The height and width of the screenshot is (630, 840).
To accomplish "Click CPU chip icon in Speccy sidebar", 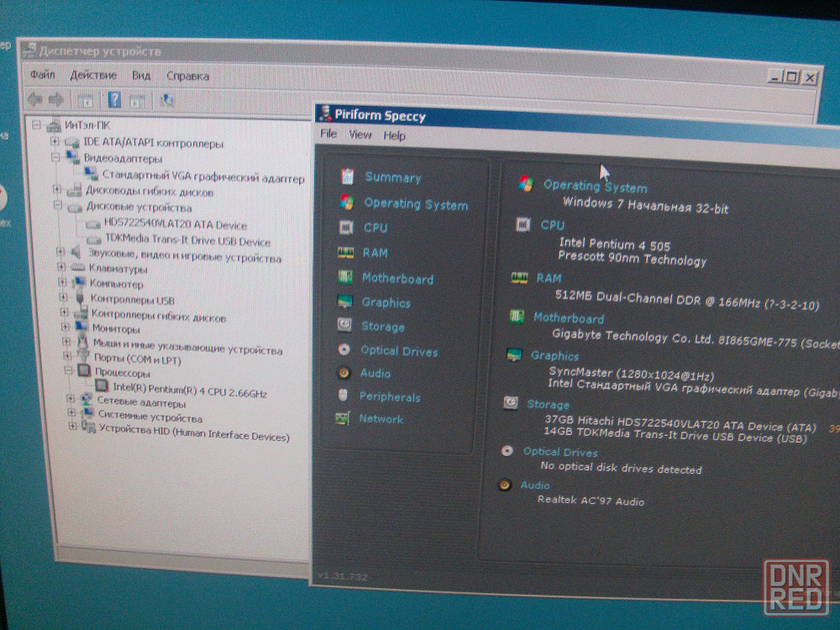I will [346, 227].
